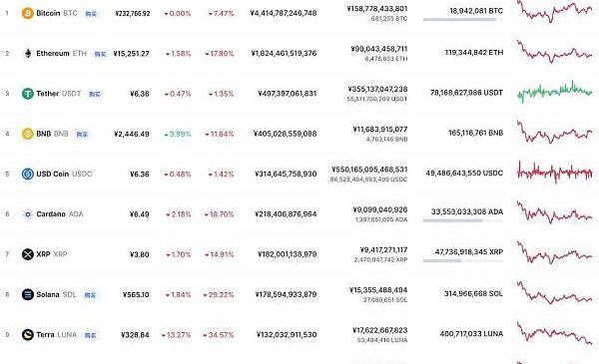Click the buy badge next to Ethereum ETH
The height and width of the screenshot is (364, 599).
click(100, 54)
